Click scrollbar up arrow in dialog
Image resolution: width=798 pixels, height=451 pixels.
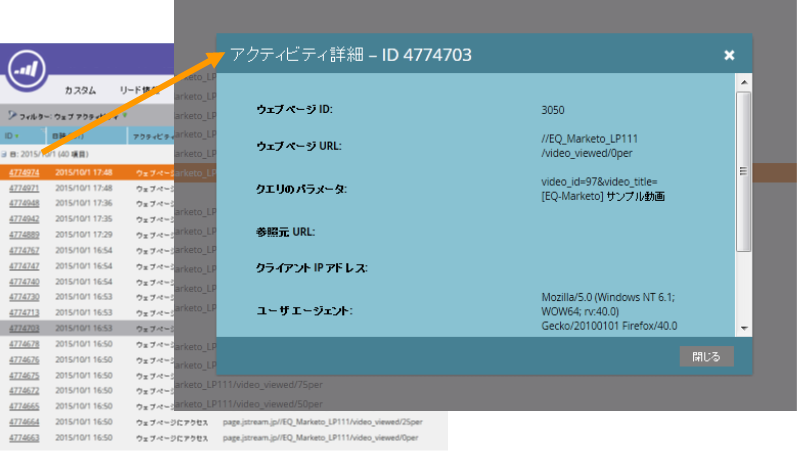point(744,81)
